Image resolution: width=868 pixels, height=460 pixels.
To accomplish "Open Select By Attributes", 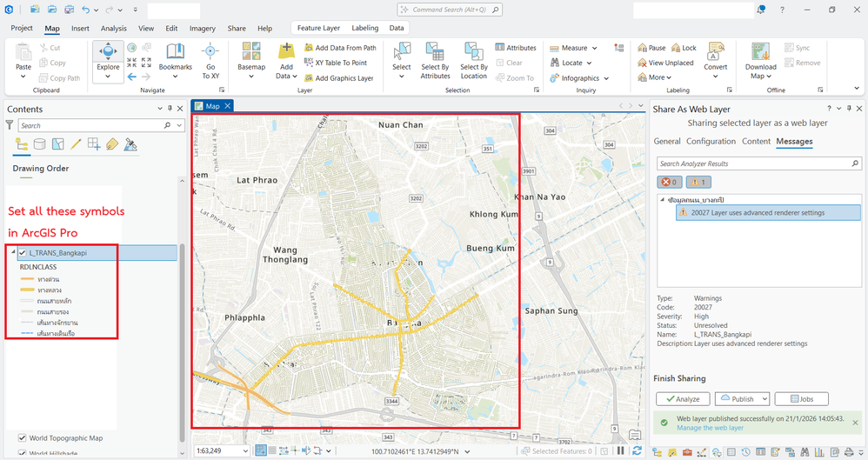I will point(435,61).
